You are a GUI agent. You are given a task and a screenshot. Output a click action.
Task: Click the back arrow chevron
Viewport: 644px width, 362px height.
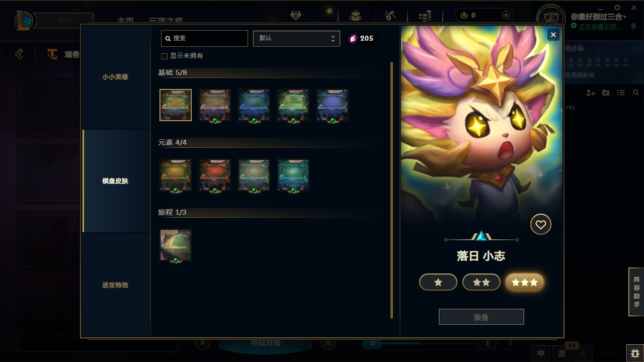point(19,54)
